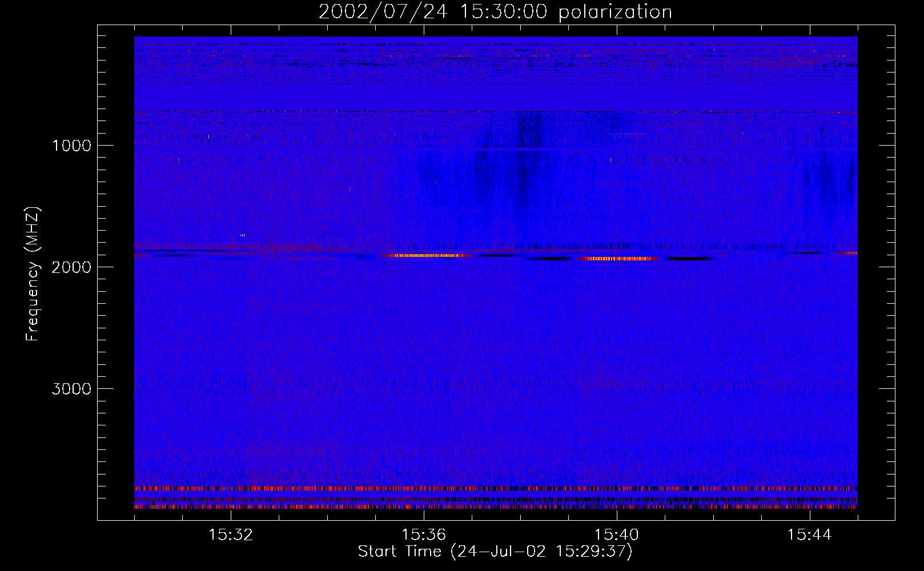Click the 2000 frequency tick label
924x571 pixels.
click(71, 267)
